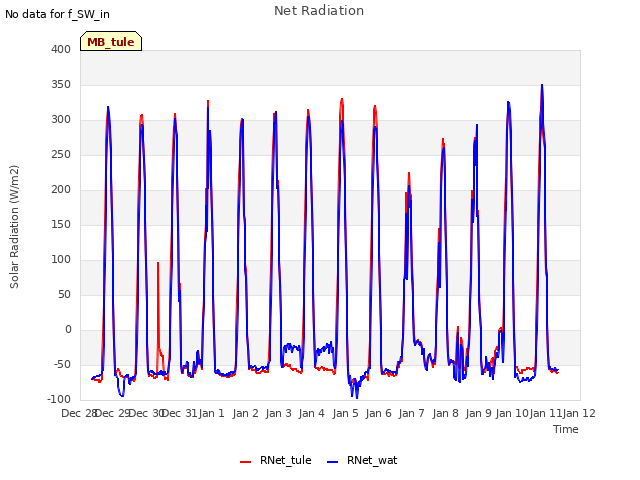Viewport: 640px width, 480px height.
Task: Click the 200 y-axis tick label
Action: coord(61,189)
